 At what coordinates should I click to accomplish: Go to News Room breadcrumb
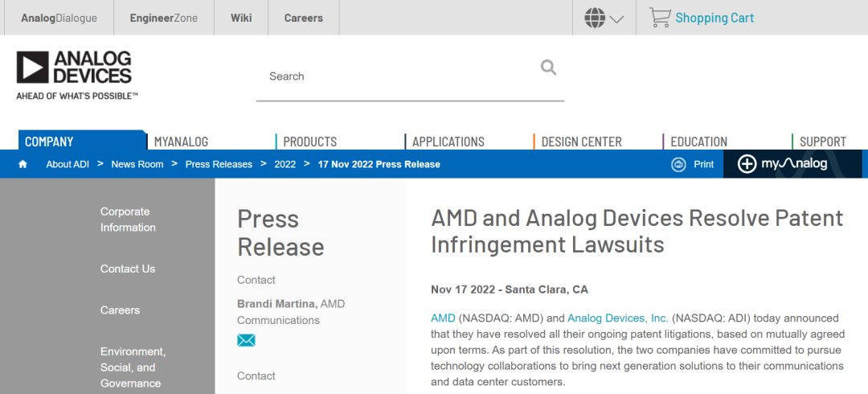137,164
